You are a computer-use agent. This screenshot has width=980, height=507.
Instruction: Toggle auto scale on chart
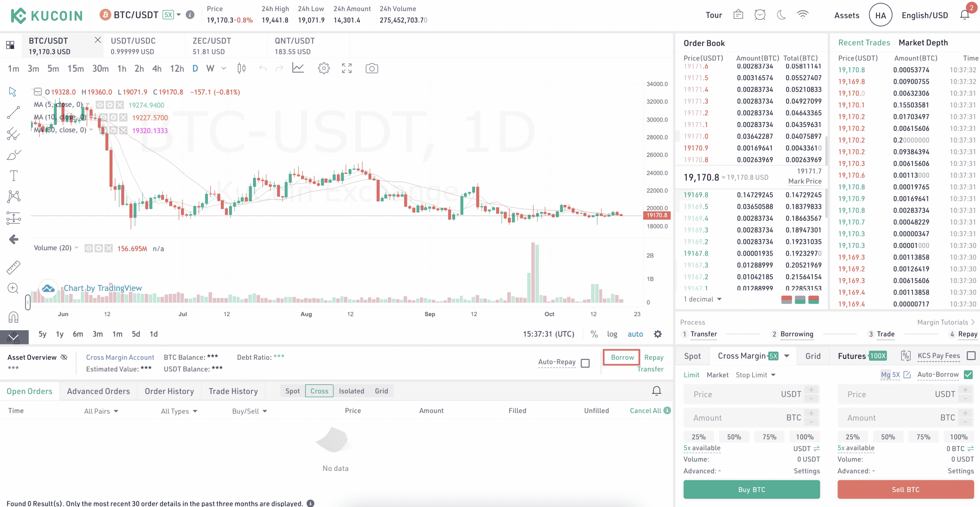(635, 334)
